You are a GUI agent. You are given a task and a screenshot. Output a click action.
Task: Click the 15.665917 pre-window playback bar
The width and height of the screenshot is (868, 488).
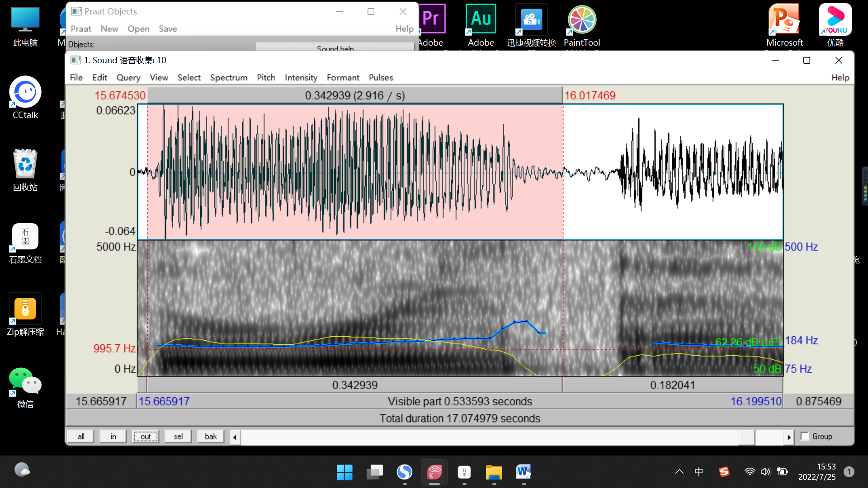pos(101,401)
